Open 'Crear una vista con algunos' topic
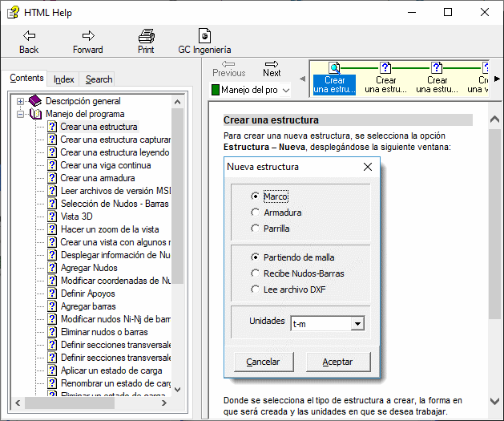This screenshot has width=504, height=421. coord(115,242)
